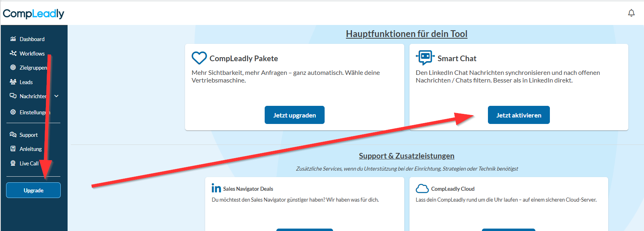Screen dimensions: 644x231
Task: Click the CompLeadly Cloud icon
Action: pos(422,188)
